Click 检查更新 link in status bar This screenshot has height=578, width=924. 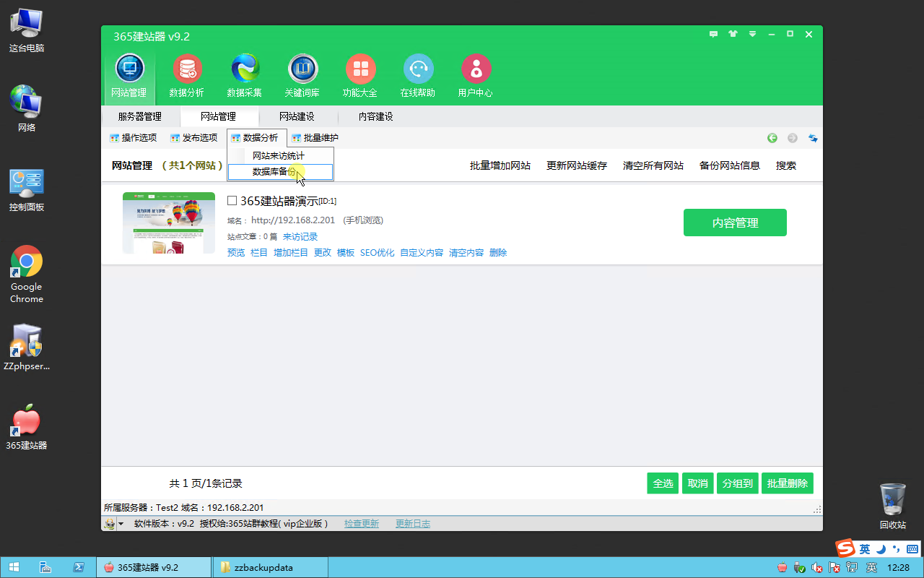(362, 524)
